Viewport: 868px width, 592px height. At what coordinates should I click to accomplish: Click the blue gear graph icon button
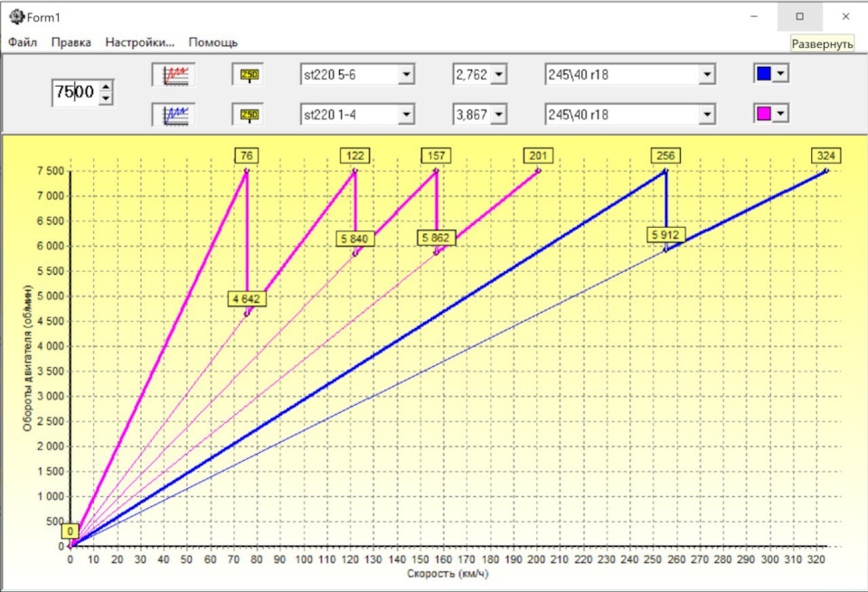(x=175, y=115)
